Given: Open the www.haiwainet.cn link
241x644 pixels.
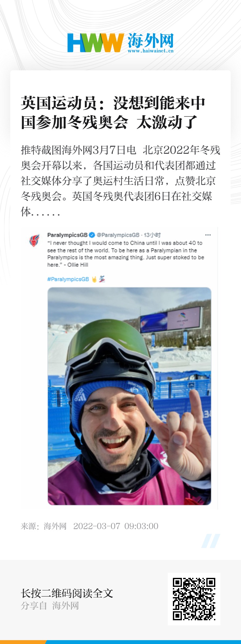Looking at the screenshot, I should tap(150, 51).
